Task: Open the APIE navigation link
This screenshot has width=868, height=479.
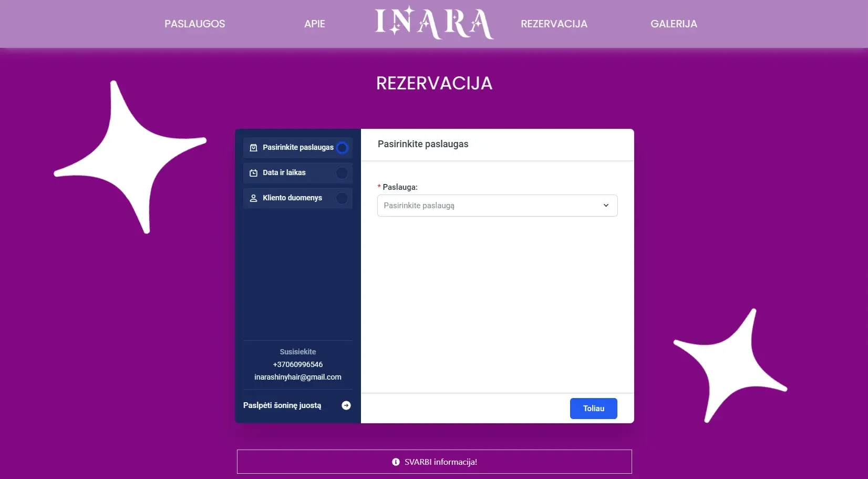Action: [314, 24]
